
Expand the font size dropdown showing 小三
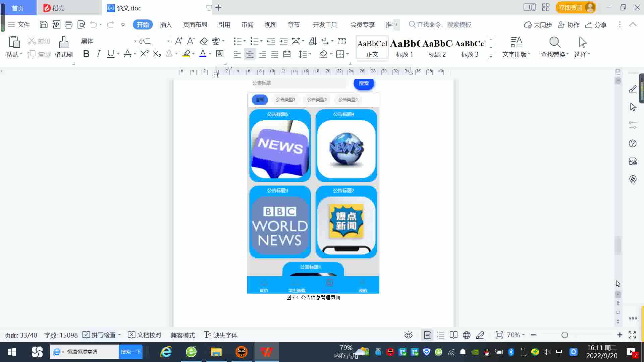(x=168, y=41)
